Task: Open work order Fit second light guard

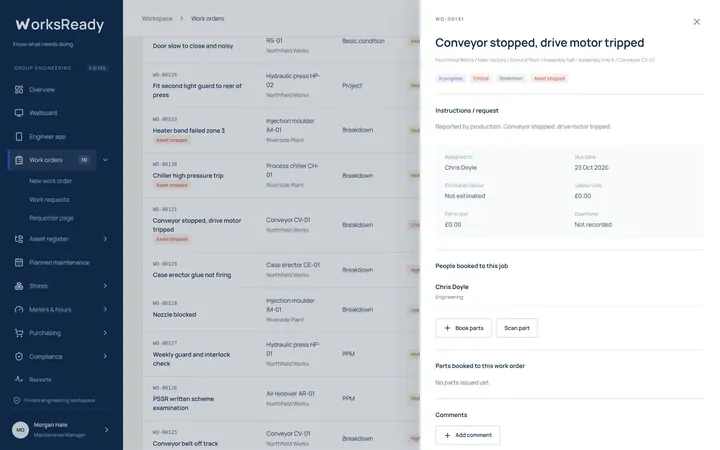Action: coord(197,90)
